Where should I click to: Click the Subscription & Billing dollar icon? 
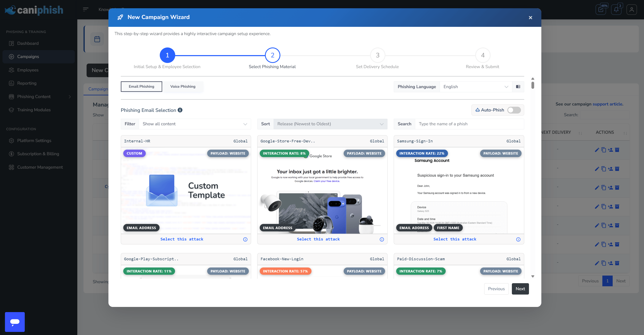click(11, 154)
